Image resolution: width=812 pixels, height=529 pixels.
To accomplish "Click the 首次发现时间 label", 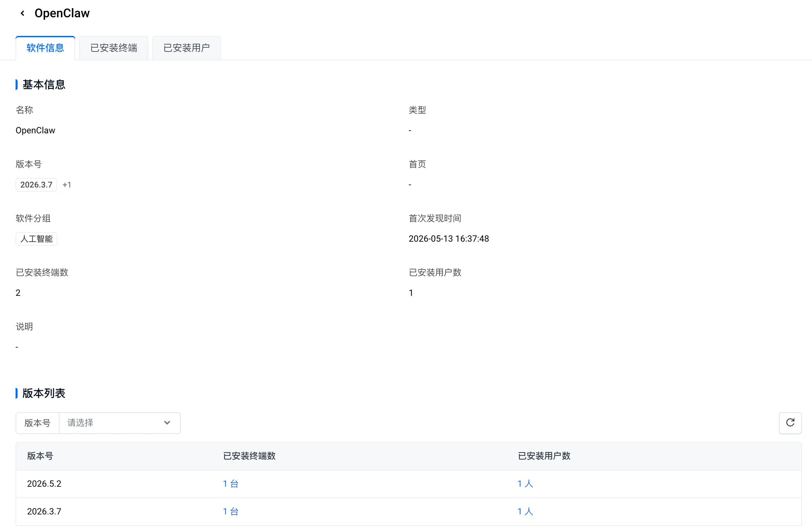I will click(435, 218).
